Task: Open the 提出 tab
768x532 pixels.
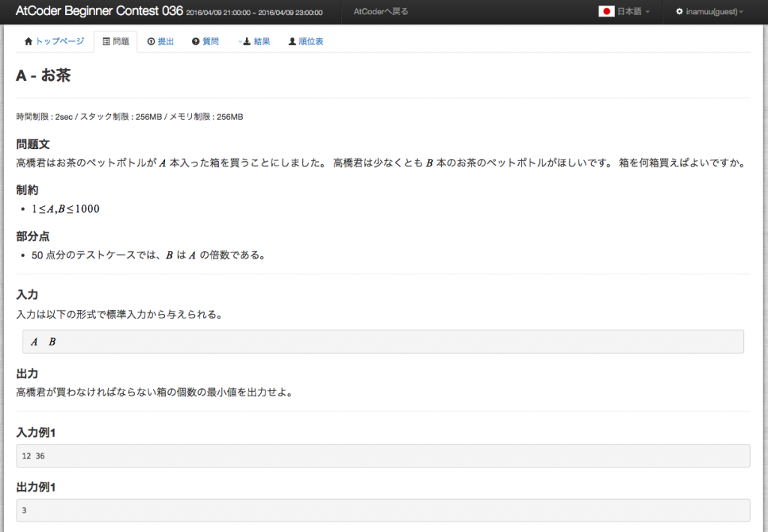Action: 160,42
